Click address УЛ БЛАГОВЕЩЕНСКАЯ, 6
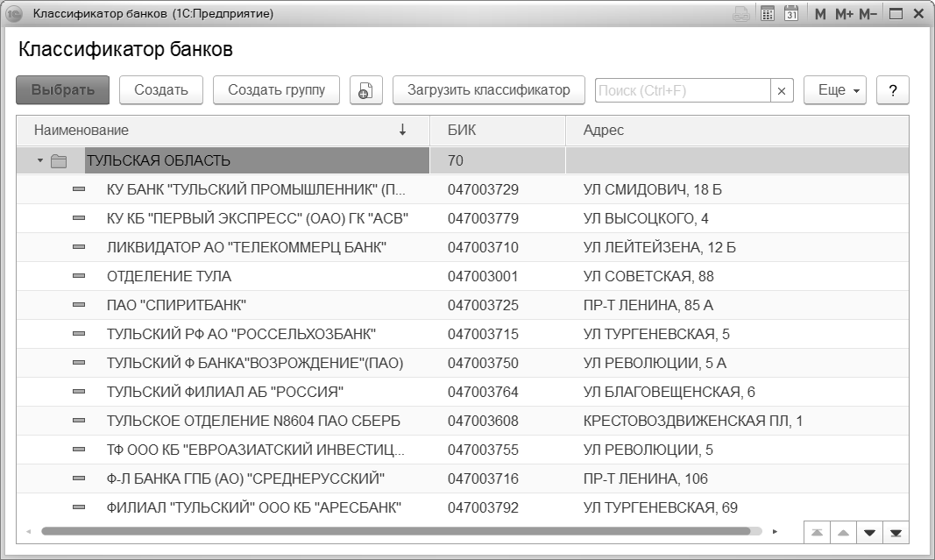The image size is (935, 560). pyautogui.click(x=669, y=392)
